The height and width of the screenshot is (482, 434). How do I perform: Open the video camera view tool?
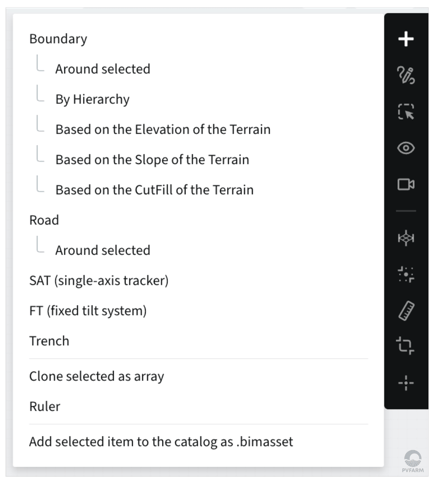click(406, 184)
